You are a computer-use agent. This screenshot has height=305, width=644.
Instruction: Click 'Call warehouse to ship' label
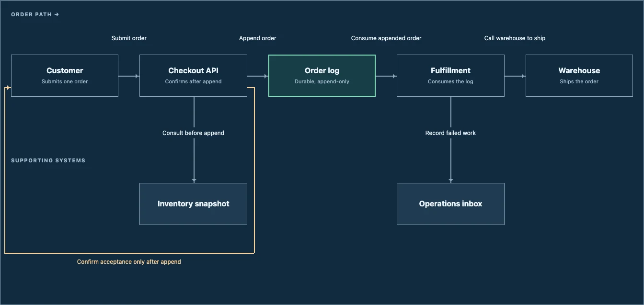coord(515,38)
